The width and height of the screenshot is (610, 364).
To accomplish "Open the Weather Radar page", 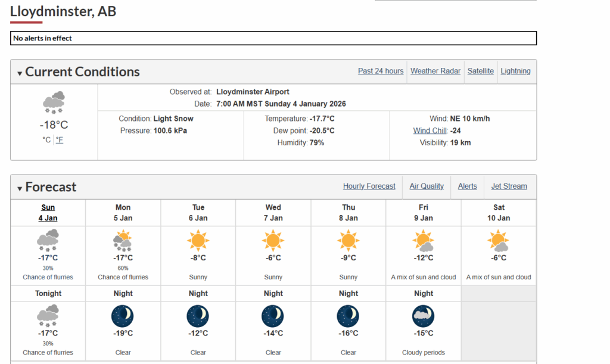I will (x=435, y=71).
